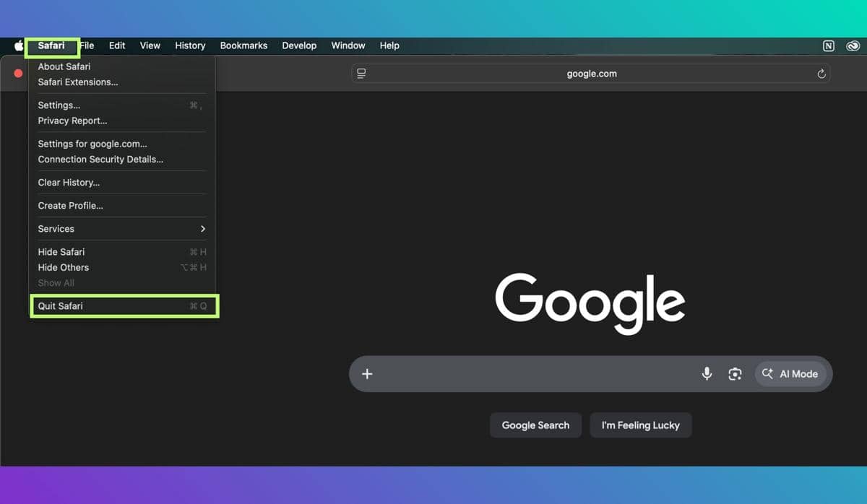Open website settings via the page icon
This screenshot has width=867, height=504.
360,73
